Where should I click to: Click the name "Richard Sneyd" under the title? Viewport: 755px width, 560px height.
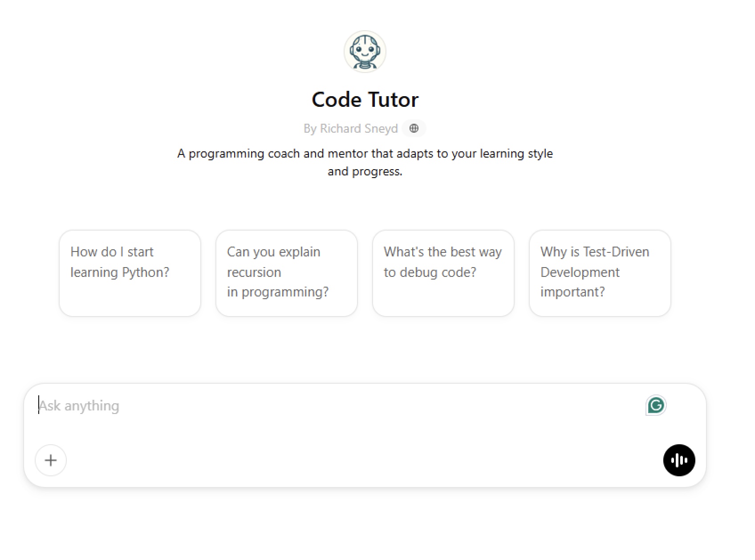point(359,129)
